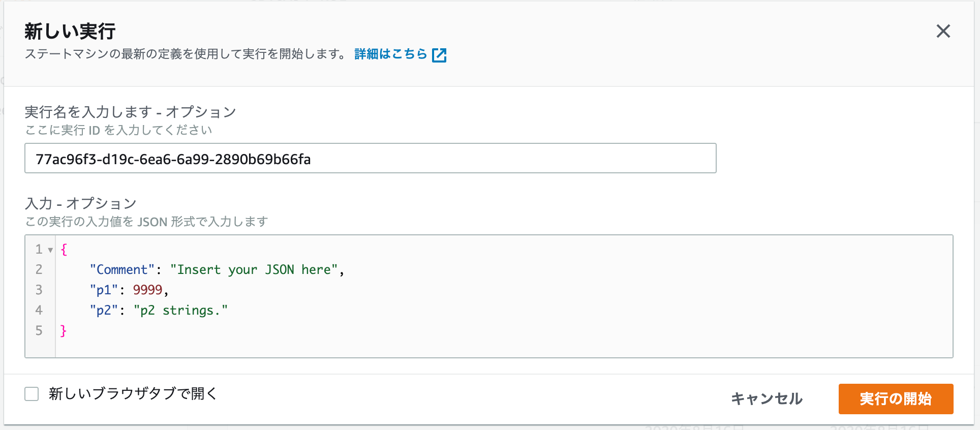Screen dimensions: 980x430
Task: Click the execution name input field
Action: (370, 159)
